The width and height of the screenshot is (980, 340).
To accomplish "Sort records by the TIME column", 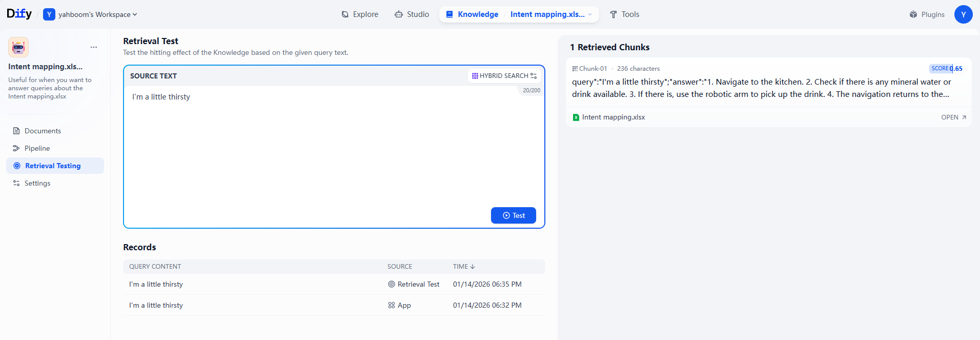I will [x=464, y=267].
